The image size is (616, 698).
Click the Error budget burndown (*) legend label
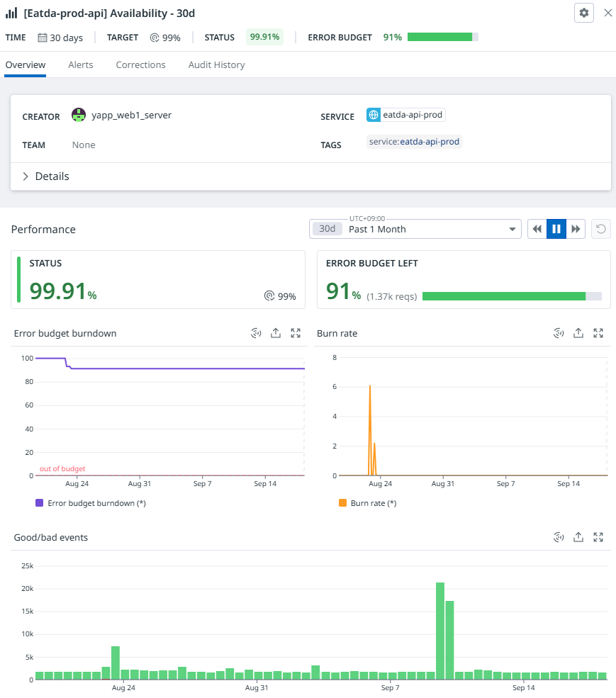point(96,503)
